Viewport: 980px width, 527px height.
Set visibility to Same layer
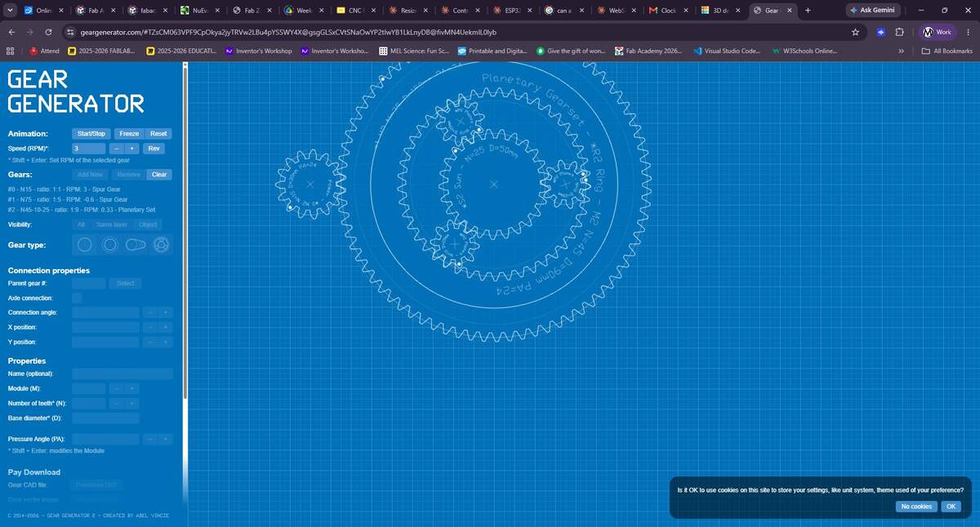click(112, 224)
